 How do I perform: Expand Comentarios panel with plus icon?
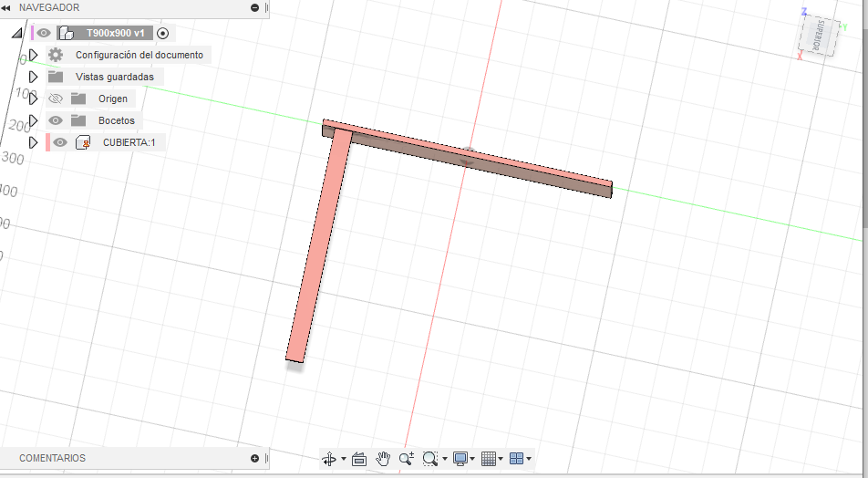(x=254, y=458)
